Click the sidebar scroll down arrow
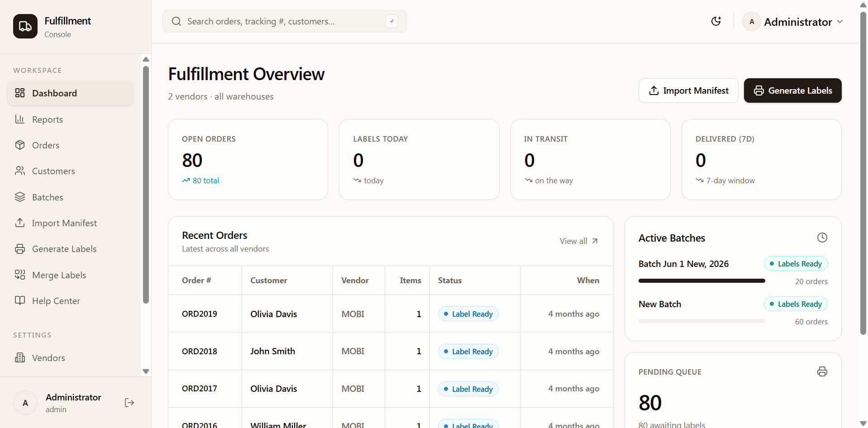The height and width of the screenshot is (428, 868). pyautogui.click(x=146, y=371)
